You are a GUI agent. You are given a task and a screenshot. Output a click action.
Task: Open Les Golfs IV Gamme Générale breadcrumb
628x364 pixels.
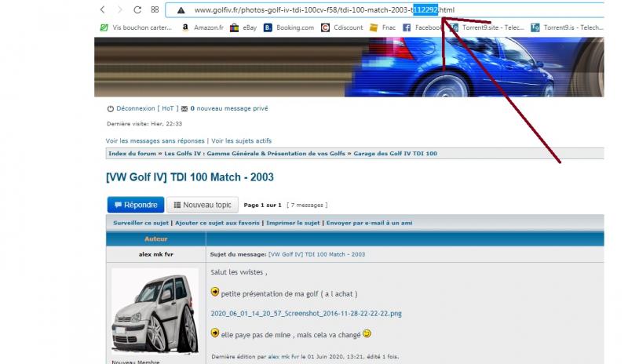pos(254,154)
